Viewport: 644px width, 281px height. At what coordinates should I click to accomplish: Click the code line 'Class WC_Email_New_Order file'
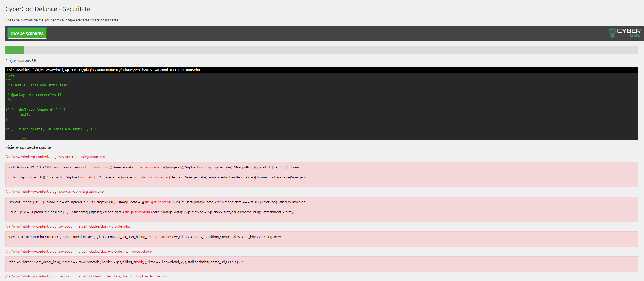click(x=37, y=85)
